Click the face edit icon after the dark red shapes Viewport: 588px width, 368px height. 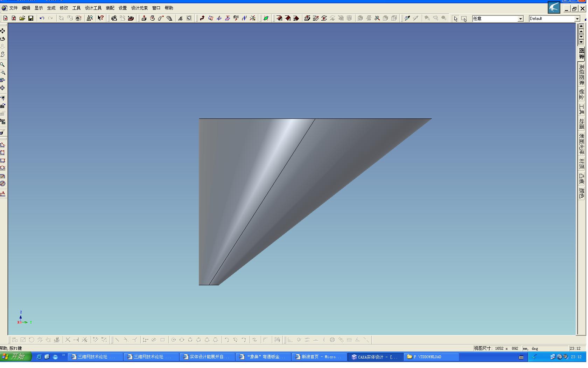click(x=307, y=18)
